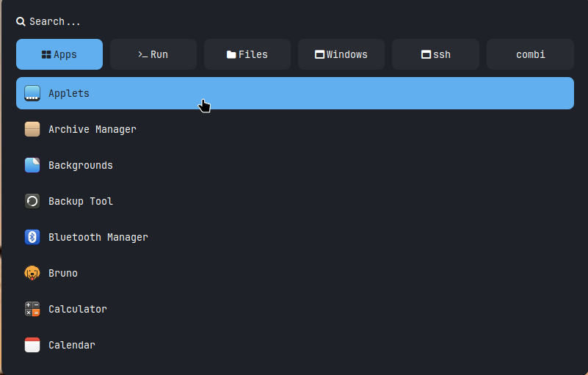588x375 pixels.
Task: Click the search magnifier icon
Action: click(21, 22)
